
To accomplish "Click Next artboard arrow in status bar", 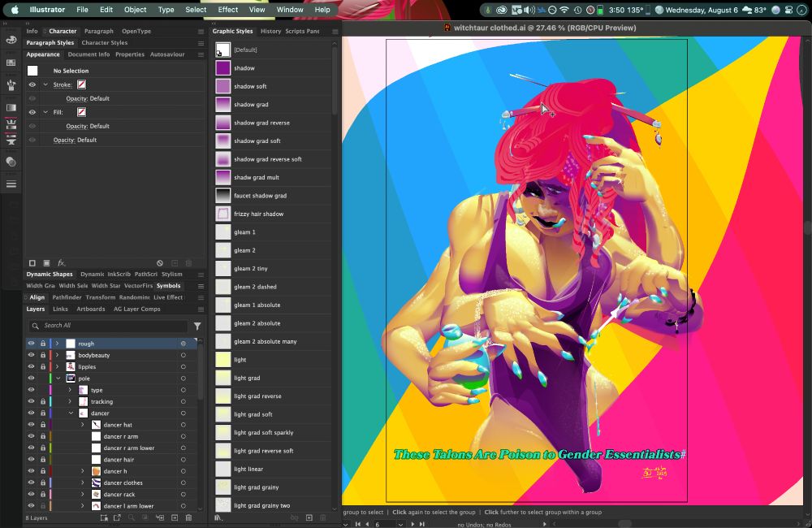I will tap(412, 525).
